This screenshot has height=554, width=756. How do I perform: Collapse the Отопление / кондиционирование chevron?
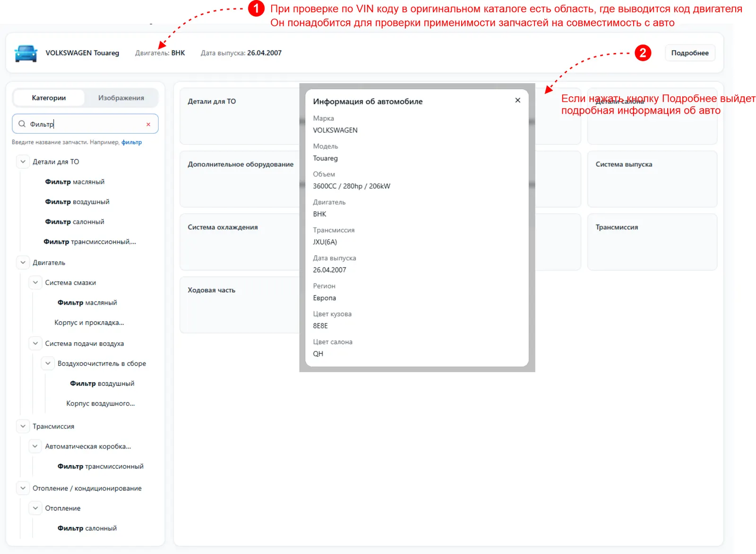pos(23,488)
